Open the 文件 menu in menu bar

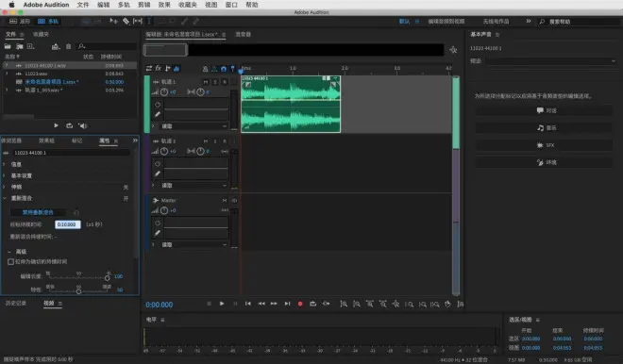click(83, 5)
